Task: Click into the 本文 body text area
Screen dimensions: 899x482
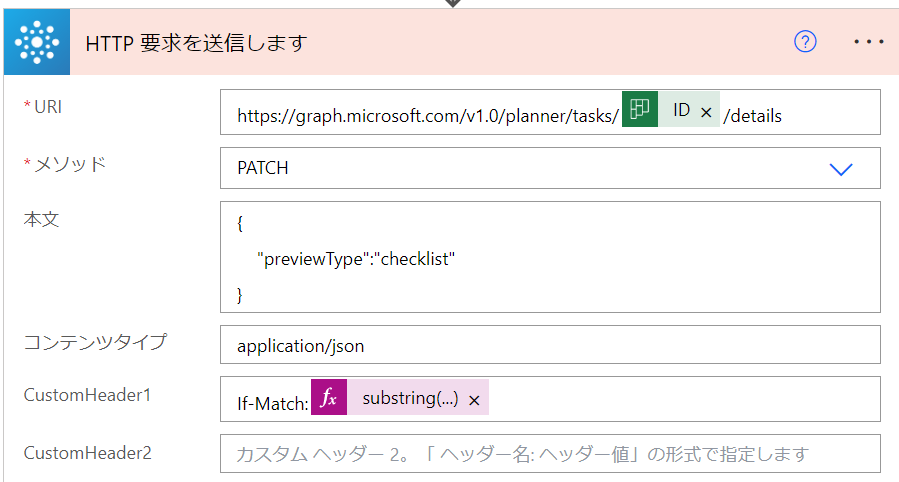Action: (550, 257)
